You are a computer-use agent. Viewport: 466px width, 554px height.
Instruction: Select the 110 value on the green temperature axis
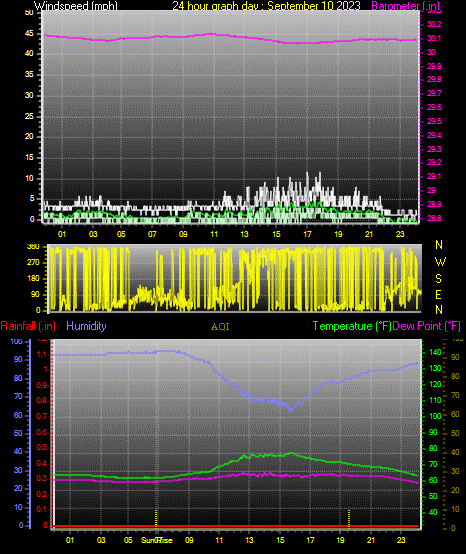coord(435,400)
